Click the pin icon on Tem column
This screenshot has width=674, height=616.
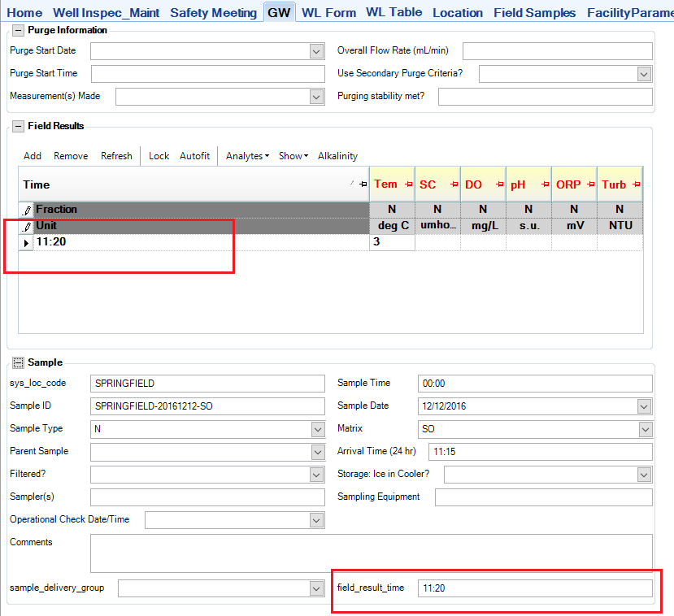click(408, 184)
